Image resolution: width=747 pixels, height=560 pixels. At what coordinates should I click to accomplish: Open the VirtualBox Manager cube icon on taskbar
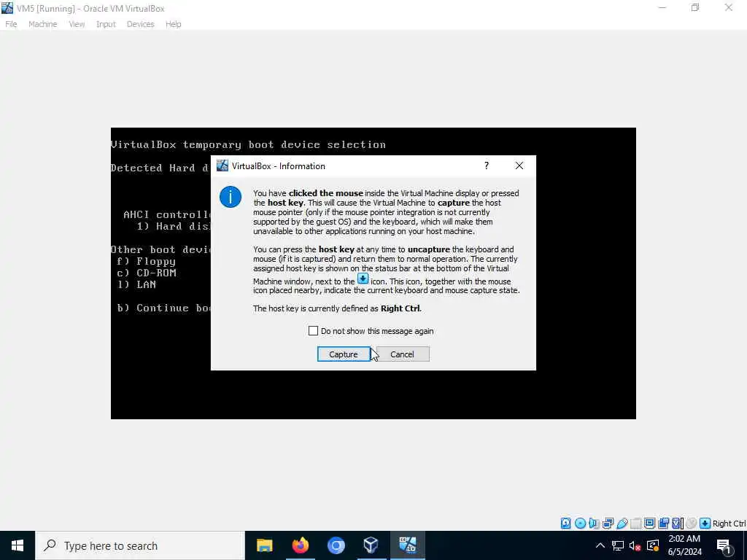371,545
